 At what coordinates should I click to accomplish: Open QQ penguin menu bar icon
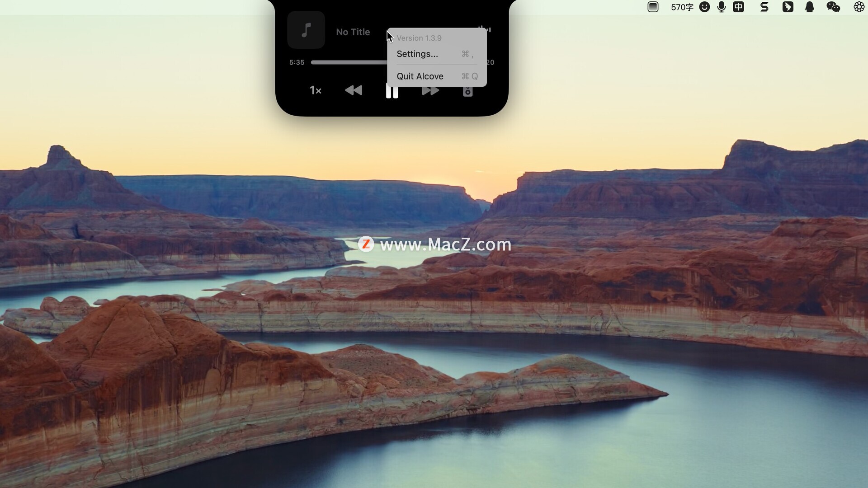tap(809, 7)
